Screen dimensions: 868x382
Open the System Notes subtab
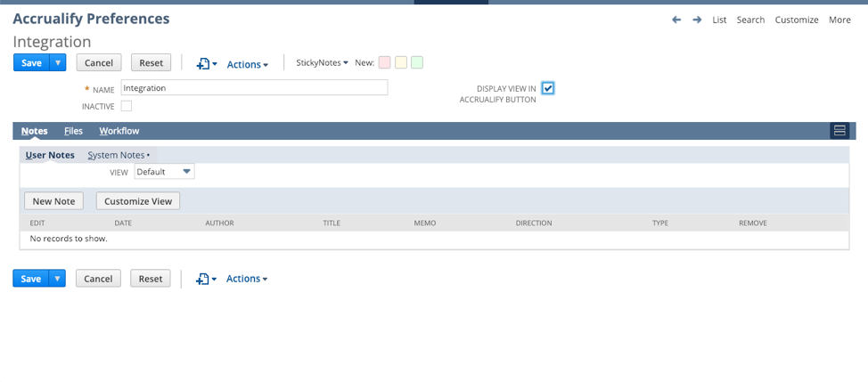119,155
